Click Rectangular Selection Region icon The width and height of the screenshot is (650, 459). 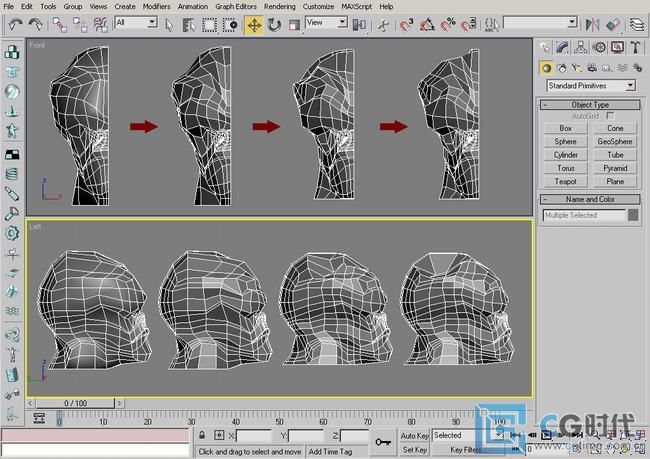[209, 25]
